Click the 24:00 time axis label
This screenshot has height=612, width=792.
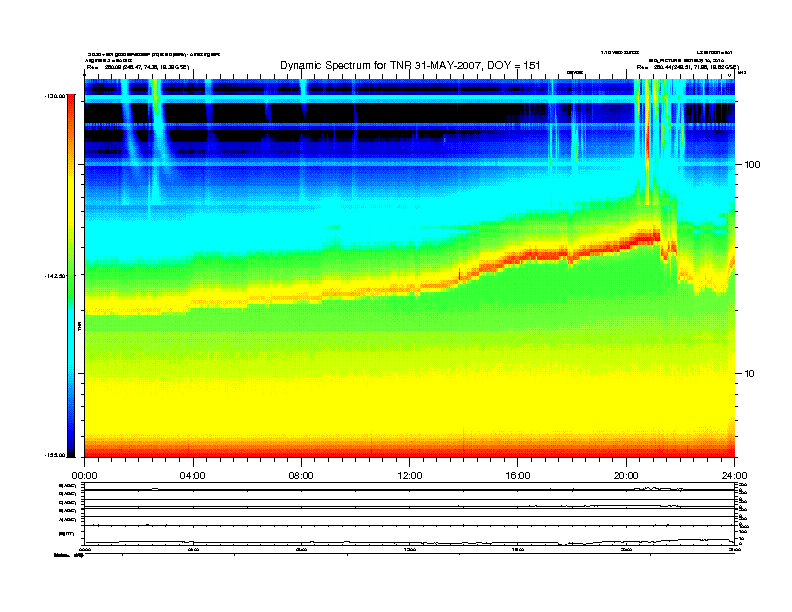734,476
